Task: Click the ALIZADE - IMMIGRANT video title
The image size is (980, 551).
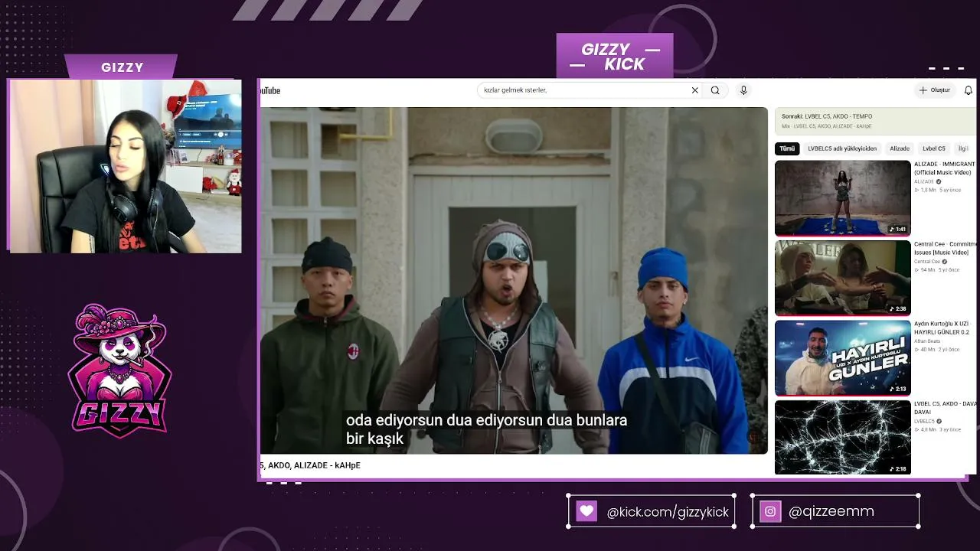Action: pos(945,168)
